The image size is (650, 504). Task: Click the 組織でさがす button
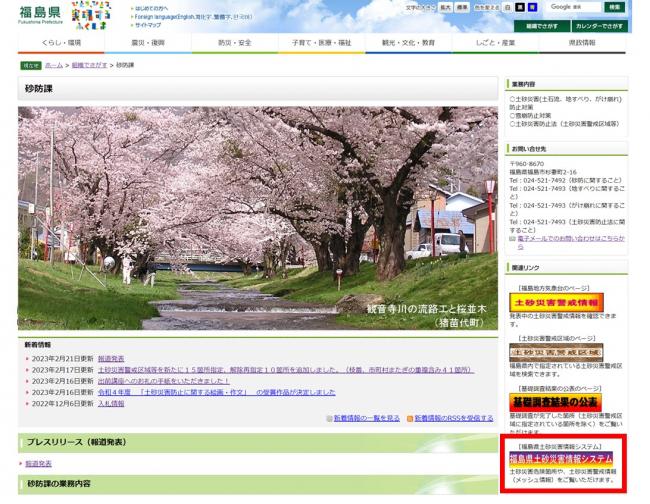coord(541,26)
